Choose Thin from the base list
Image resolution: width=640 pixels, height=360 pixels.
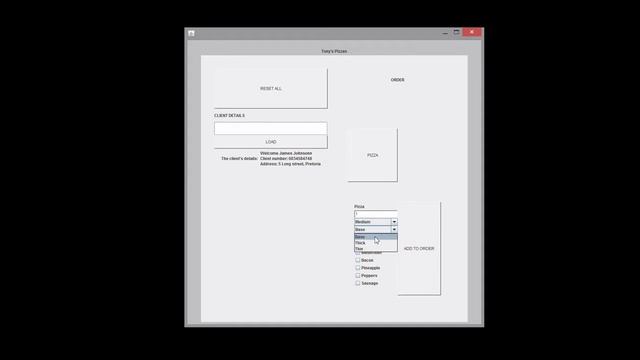(376, 248)
